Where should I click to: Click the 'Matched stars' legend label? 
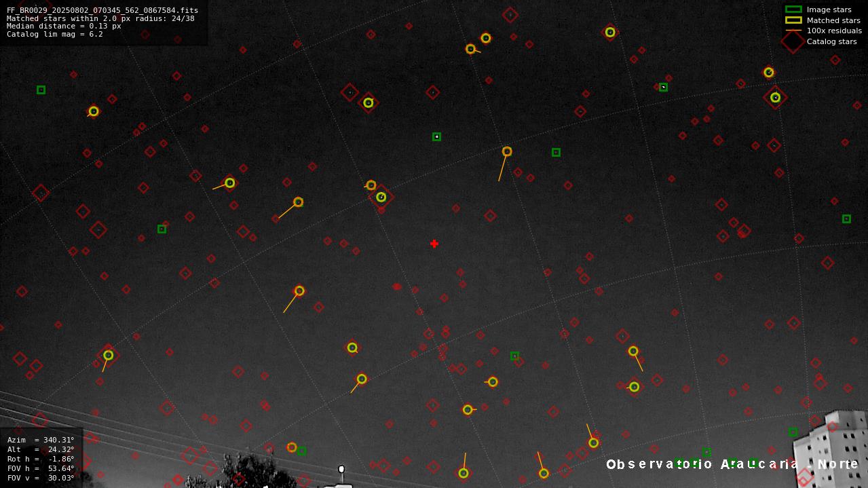pyautogui.click(x=833, y=20)
